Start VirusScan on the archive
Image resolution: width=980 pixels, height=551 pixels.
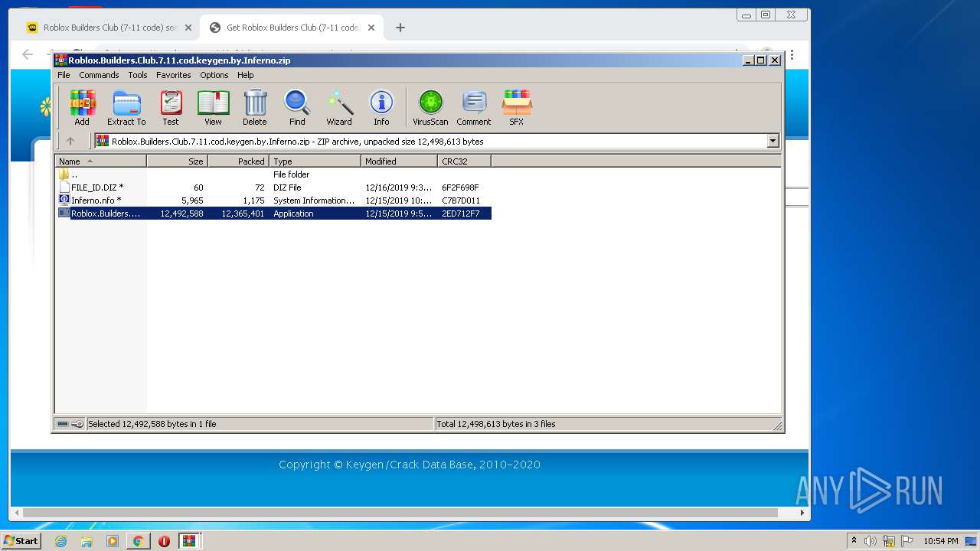(430, 108)
